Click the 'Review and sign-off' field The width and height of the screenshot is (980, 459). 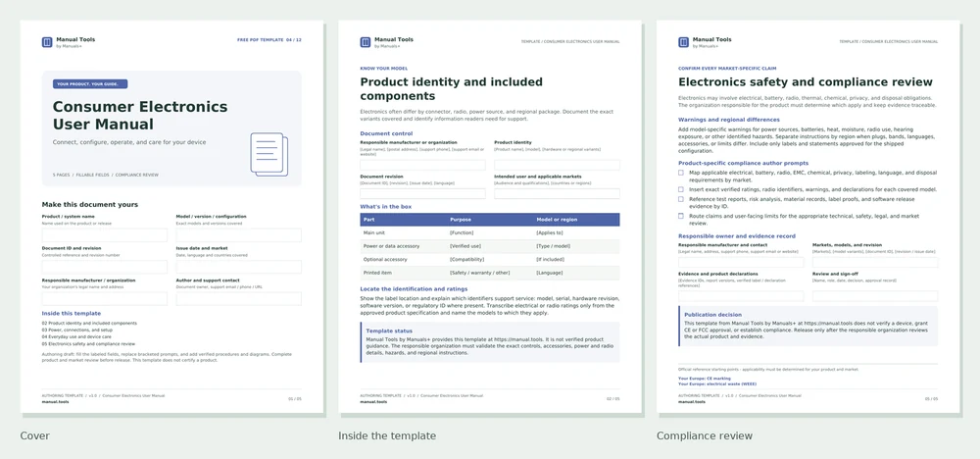[875, 296]
